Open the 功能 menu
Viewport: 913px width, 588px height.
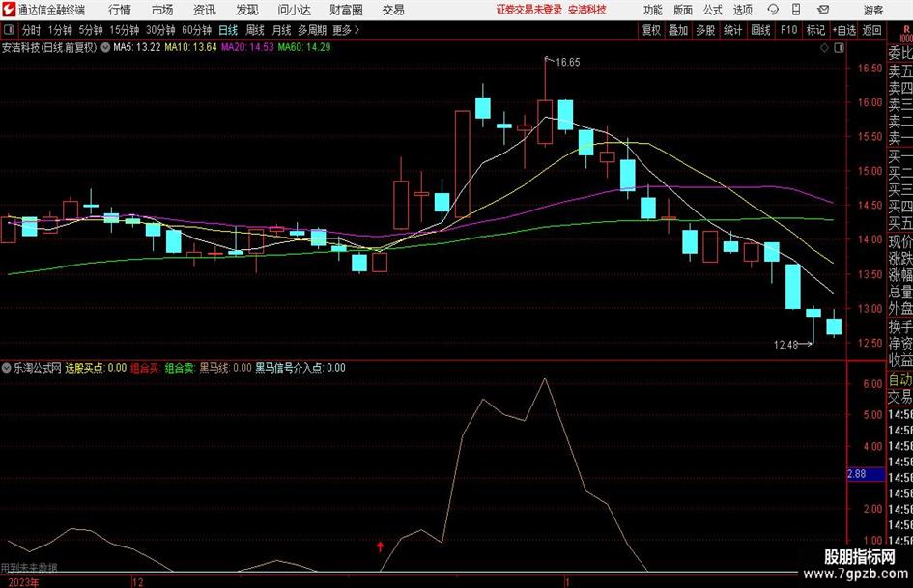[653, 10]
